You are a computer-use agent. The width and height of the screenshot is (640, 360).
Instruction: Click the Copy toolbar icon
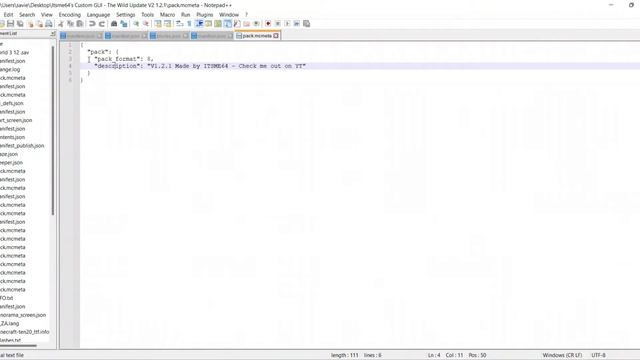(x=70, y=24)
